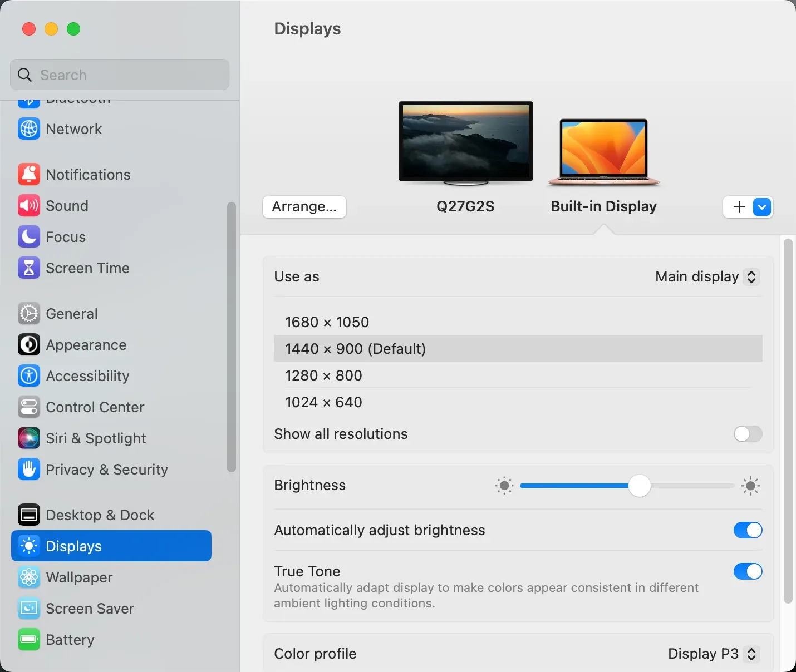Open Accessibility settings in the sidebar
The image size is (796, 672).
[x=111, y=376]
